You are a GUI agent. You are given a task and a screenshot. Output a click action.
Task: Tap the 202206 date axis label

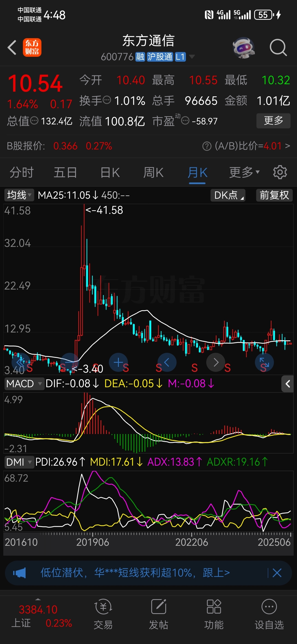pyautogui.click(x=192, y=542)
